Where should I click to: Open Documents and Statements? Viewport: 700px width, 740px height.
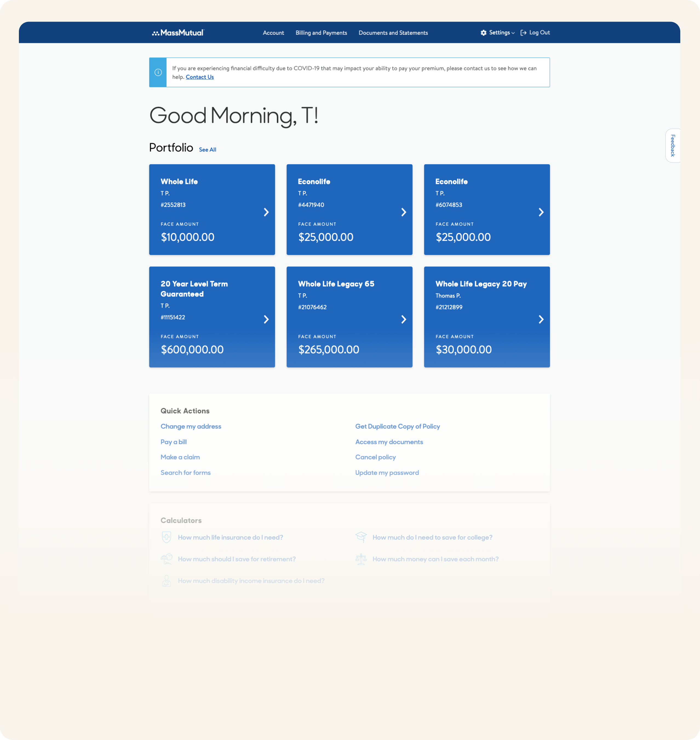click(393, 33)
